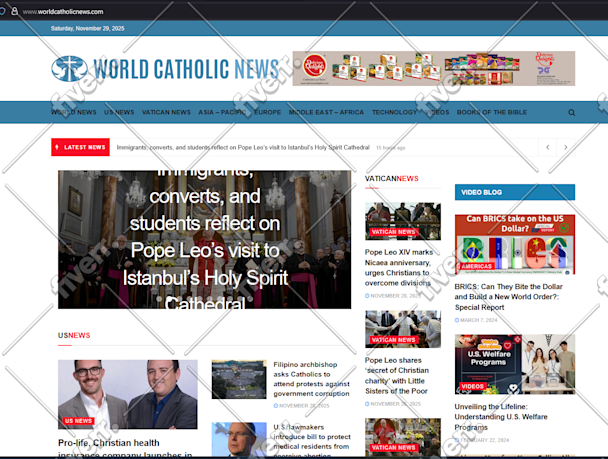Open the Middle East – Africa menu item
Screen dimensions: 608x459
(326, 112)
